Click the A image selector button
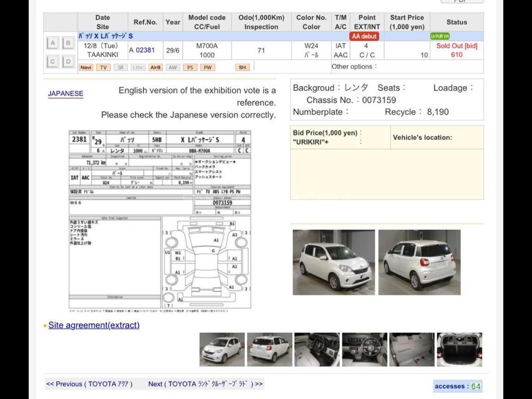Screen dimensions: 532x399 click(53, 43)
